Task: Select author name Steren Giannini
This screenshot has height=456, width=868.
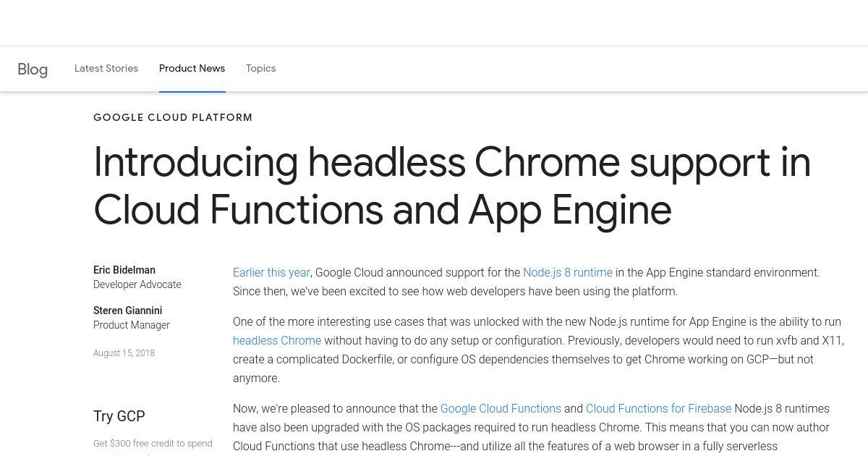Action: pyautogui.click(x=128, y=311)
